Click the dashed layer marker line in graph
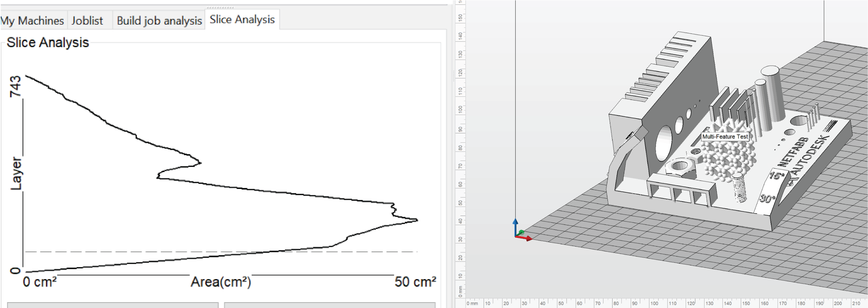868x308 pixels. [221, 251]
